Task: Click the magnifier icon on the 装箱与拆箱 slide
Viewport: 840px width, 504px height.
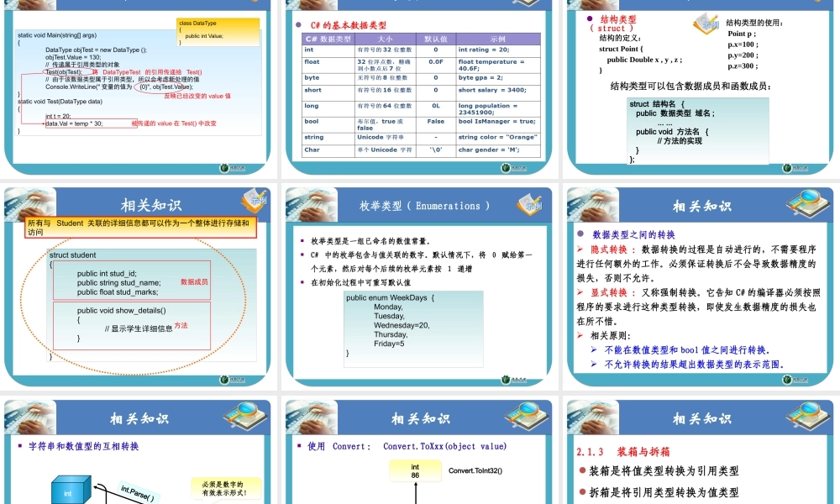Action: pos(808,417)
